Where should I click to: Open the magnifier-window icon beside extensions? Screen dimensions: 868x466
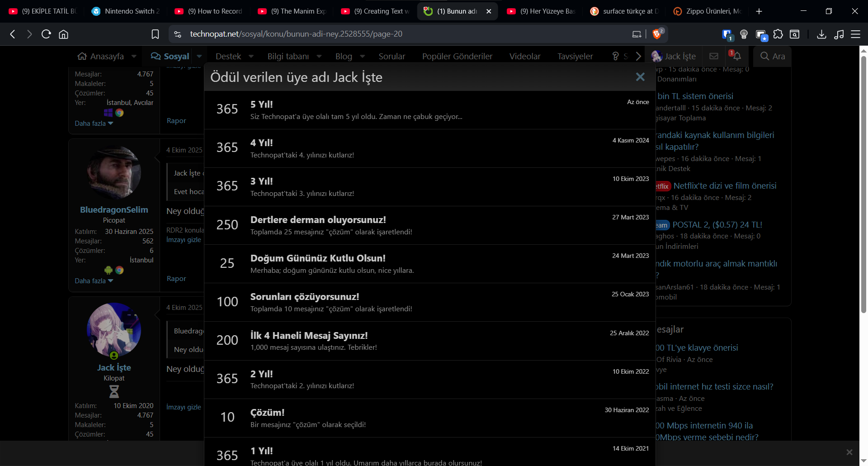pyautogui.click(x=795, y=34)
